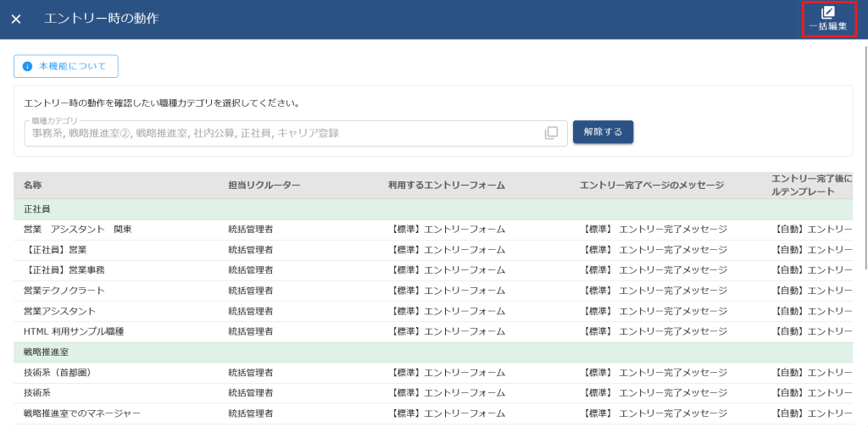Click the info icon beside 本機能について

[x=27, y=66]
